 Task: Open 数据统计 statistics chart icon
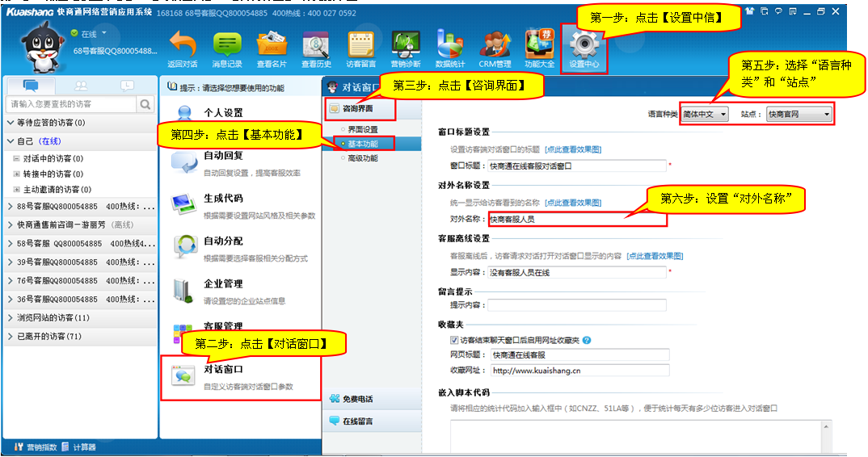[449, 45]
